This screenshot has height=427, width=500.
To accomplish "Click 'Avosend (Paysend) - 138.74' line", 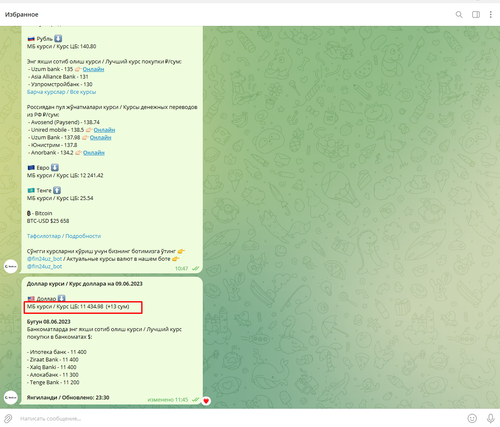I will (64, 122).
